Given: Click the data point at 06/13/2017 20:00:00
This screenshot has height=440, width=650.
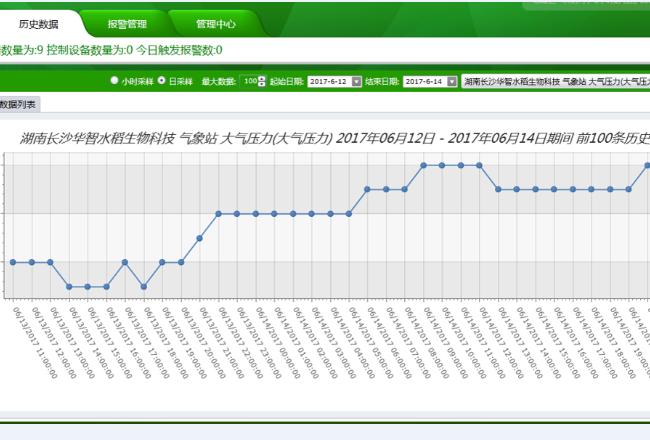Looking at the screenshot, I should [181, 262].
